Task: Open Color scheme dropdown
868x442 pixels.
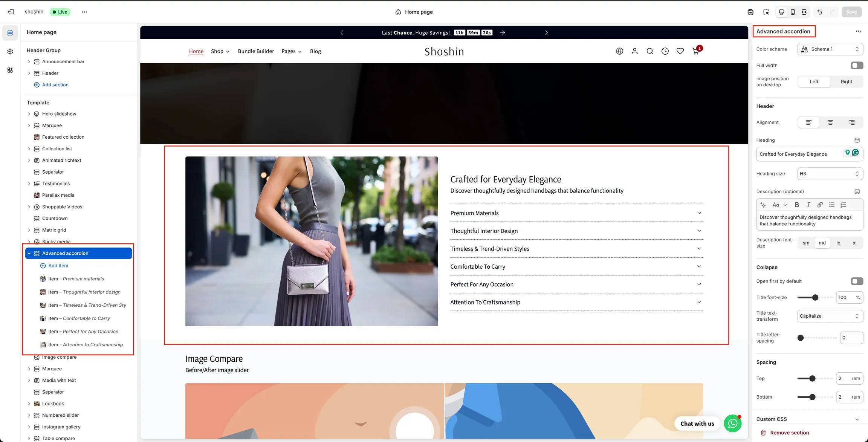Action: point(830,49)
